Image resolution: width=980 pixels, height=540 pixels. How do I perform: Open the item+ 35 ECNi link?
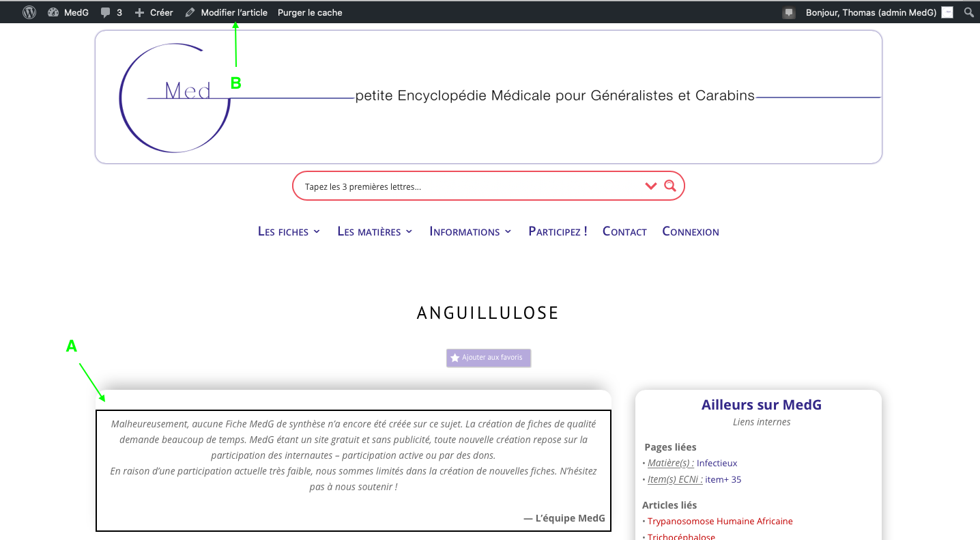pyautogui.click(x=723, y=479)
